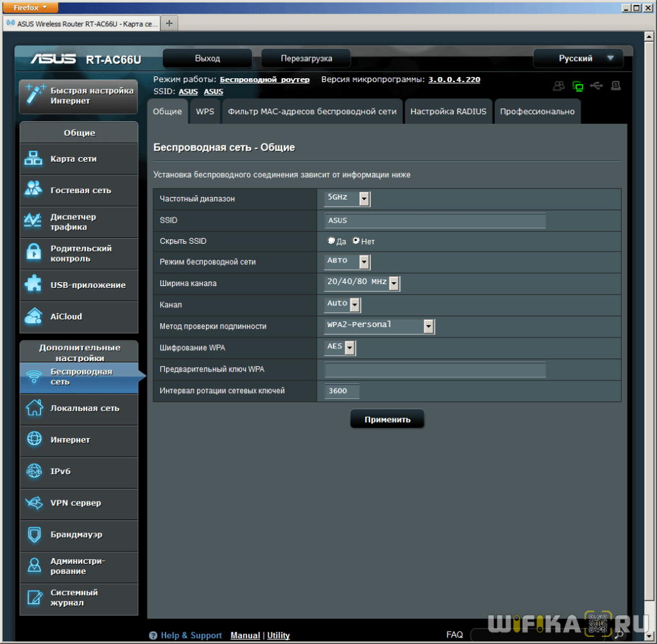Screen dimensions: 657x644
Task: Click the Guest Network (Гостевая сеть) icon
Action: (x=33, y=190)
